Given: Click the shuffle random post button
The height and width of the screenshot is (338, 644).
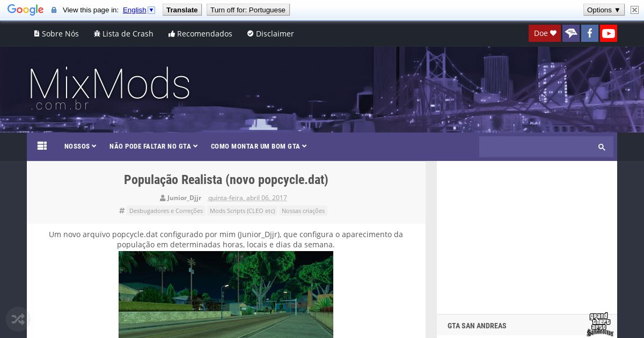Looking at the screenshot, I should [18, 320].
